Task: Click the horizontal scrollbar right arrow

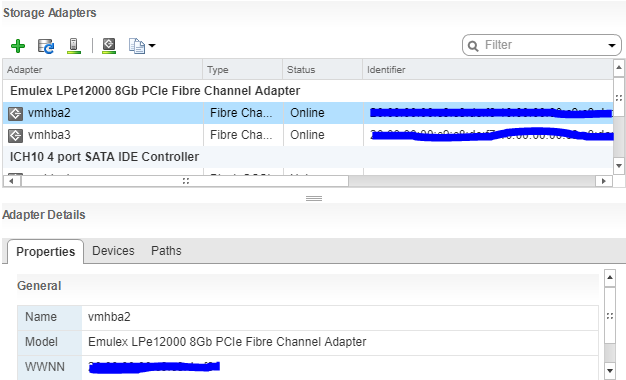Action: tap(603, 181)
